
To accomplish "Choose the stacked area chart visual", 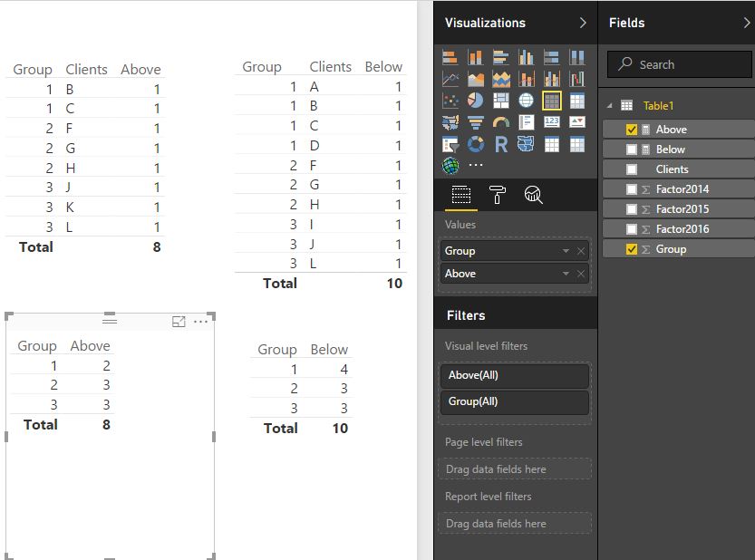I will (x=500, y=79).
